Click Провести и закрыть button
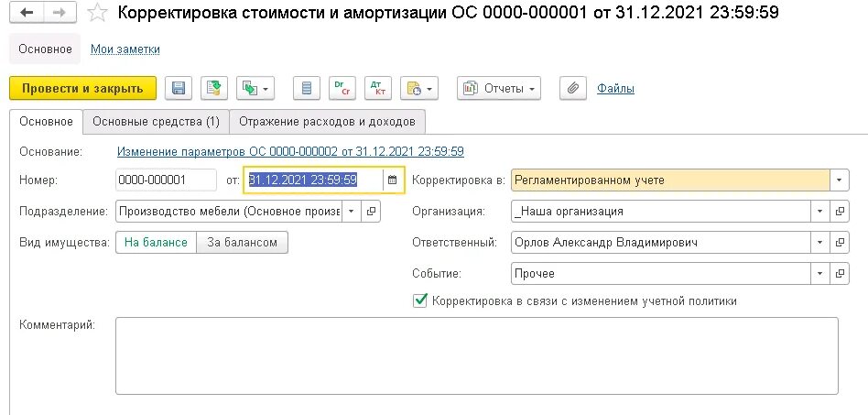The image size is (868, 415). pos(82,88)
